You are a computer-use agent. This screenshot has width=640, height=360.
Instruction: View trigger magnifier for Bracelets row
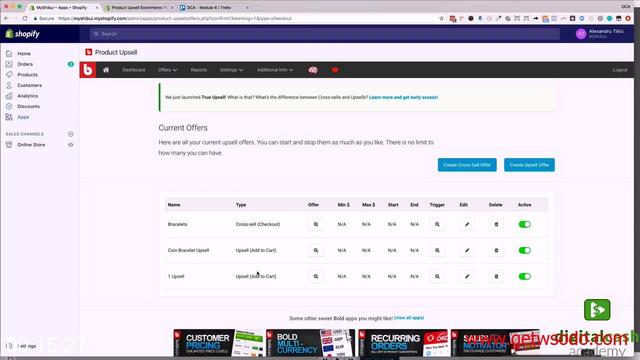(437, 224)
